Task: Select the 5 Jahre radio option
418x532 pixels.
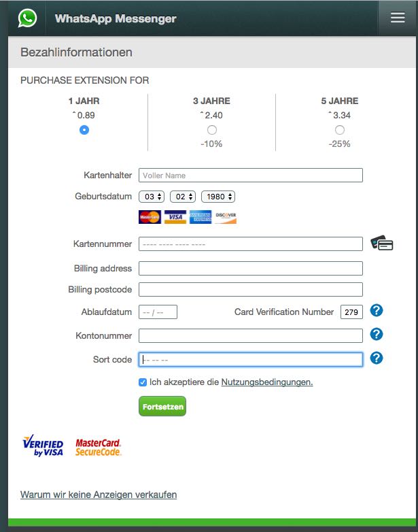Action: point(340,130)
